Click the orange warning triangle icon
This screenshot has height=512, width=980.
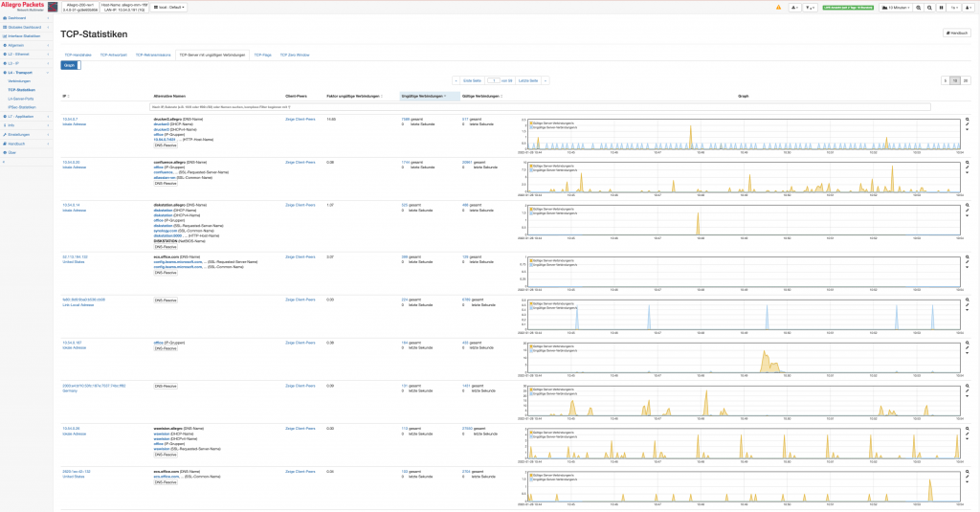pyautogui.click(x=778, y=8)
